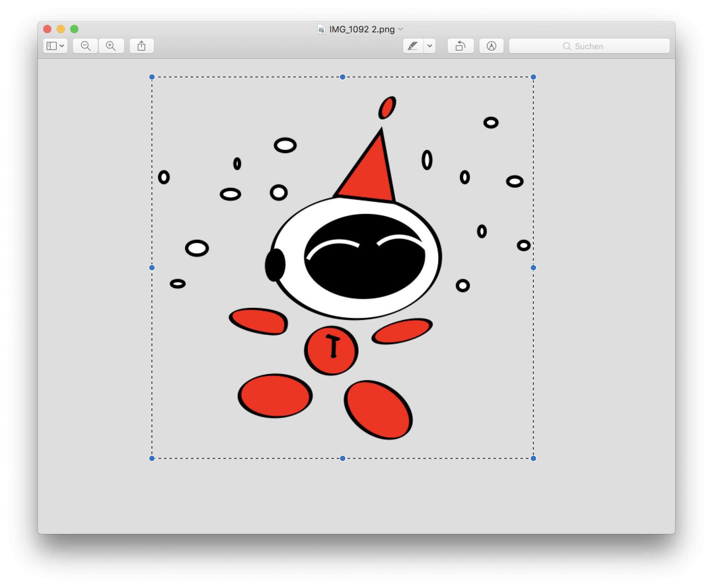Minimize the Preview window

pyautogui.click(x=61, y=29)
